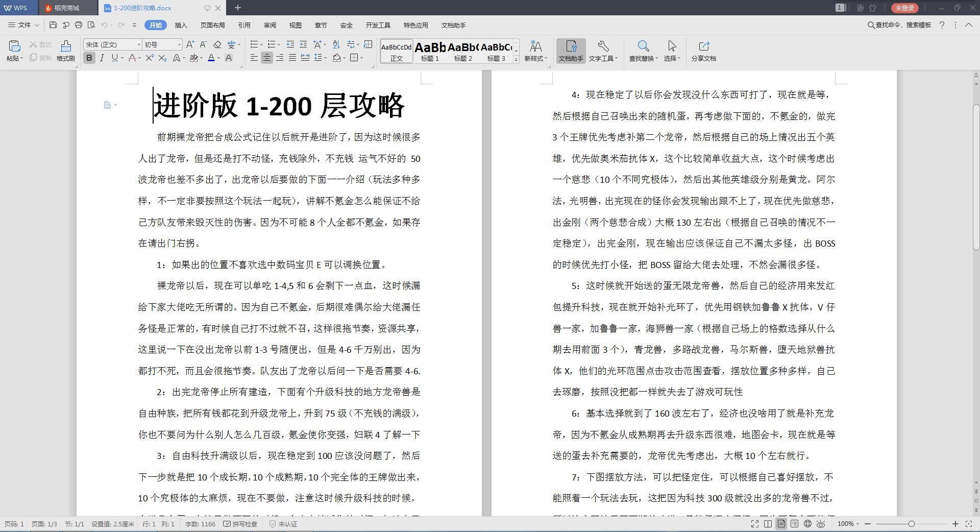The height and width of the screenshot is (532, 980).
Task: Click the new tab plus button
Action: click(237, 8)
